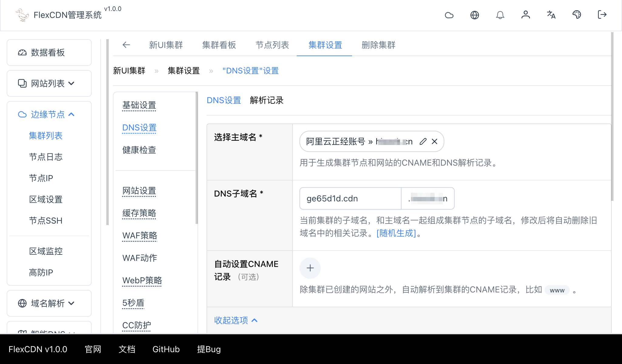Image resolution: width=622 pixels, height=364 pixels.
Task: Open the cloud status icon in header
Action: 449,15
